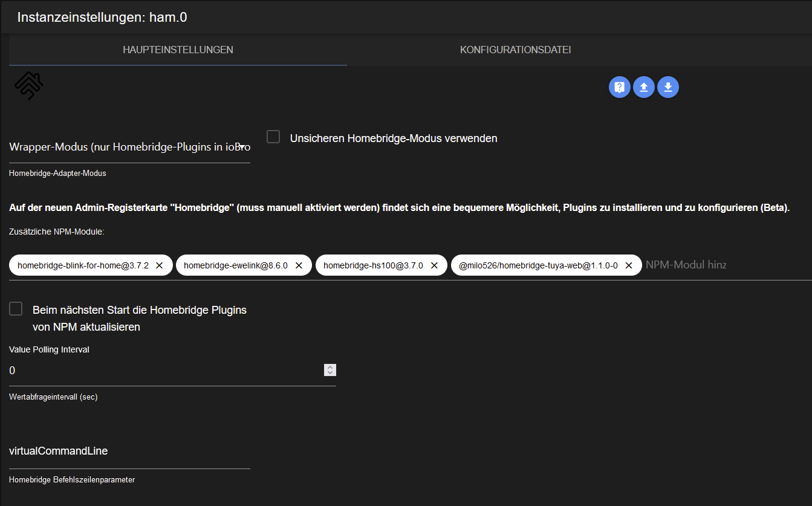Switch to the Konfigurationsdatei tab

516,50
